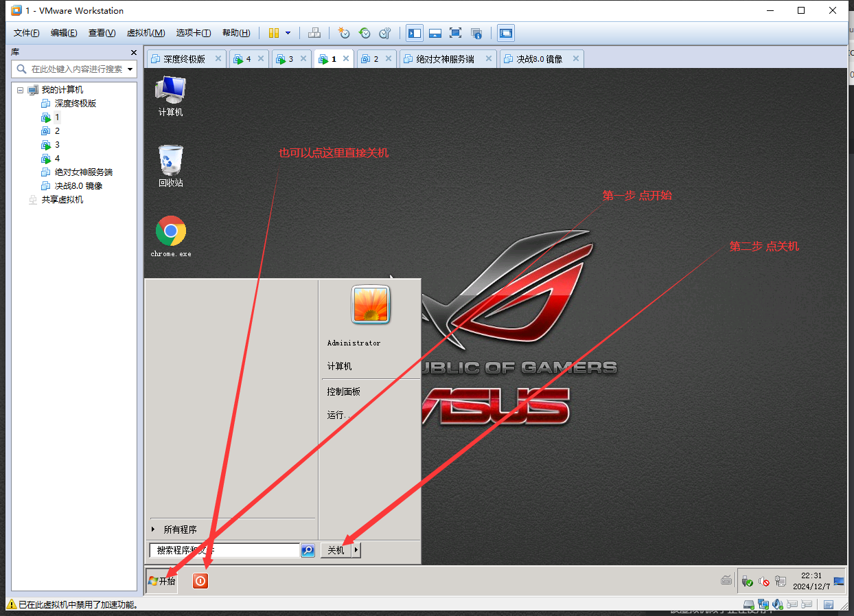Open the 帮助(H) menu
The image size is (854, 616).
click(x=236, y=33)
